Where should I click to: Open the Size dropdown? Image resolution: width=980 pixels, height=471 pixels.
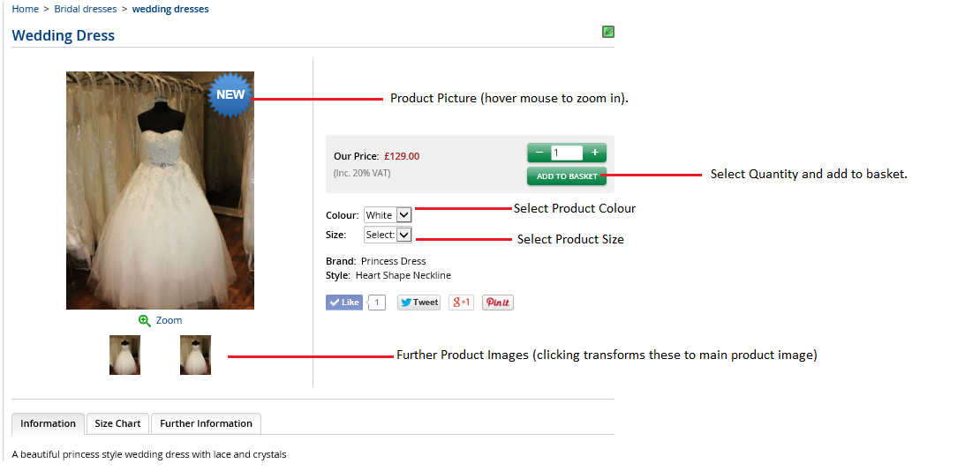click(x=388, y=235)
